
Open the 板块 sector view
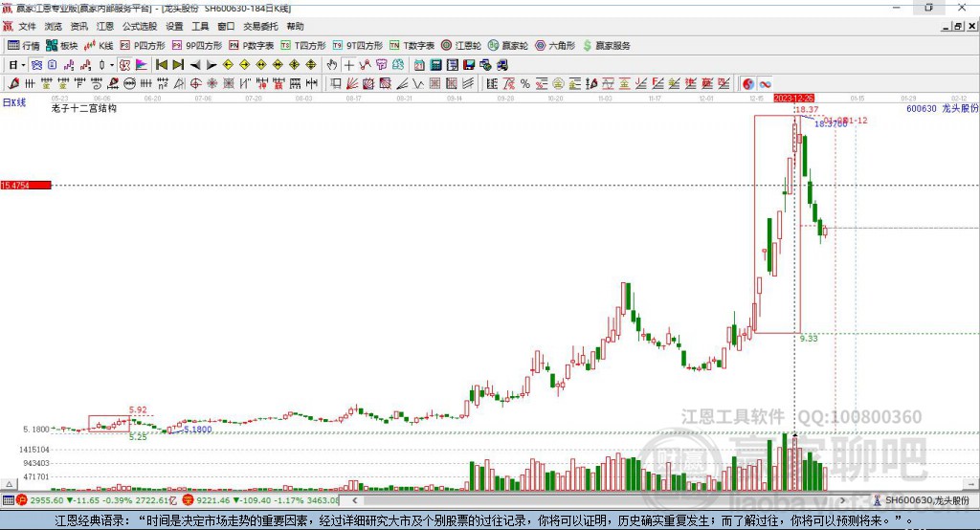[62, 46]
